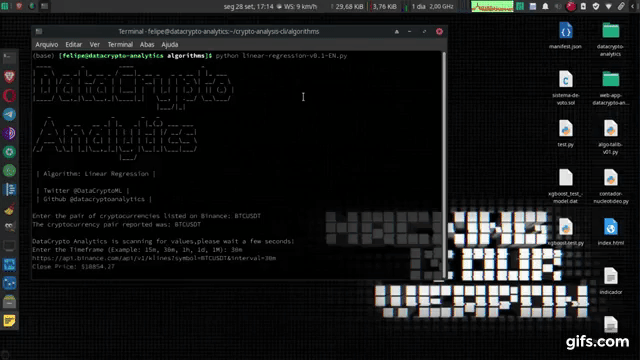Open the datacrypto-analytics desktop folder
This screenshot has width=640, height=360.
coord(611,39)
